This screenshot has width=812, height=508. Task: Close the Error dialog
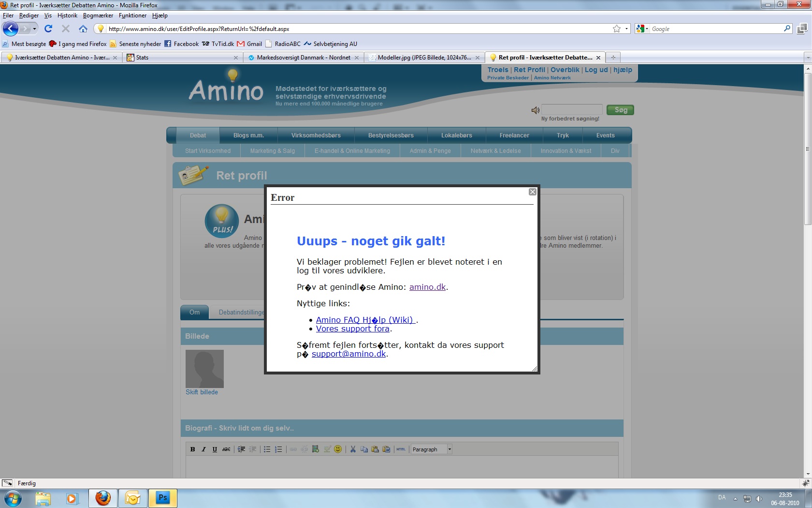532,192
